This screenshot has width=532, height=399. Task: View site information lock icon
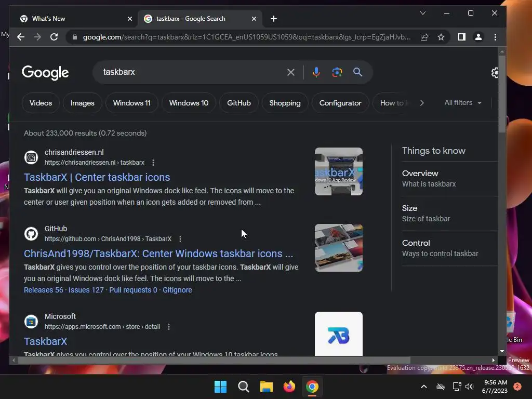[75, 37]
